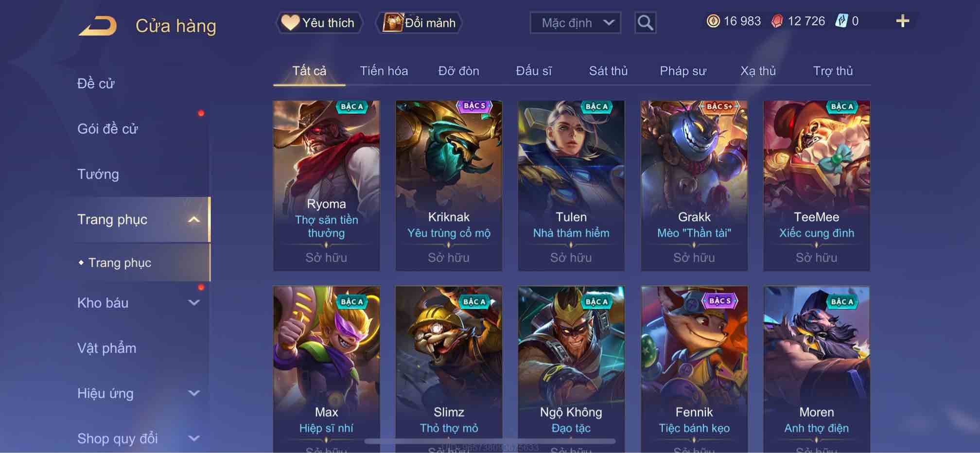Open search with the magnifier icon
This screenshot has height=453, width=980.
point(645,23)
